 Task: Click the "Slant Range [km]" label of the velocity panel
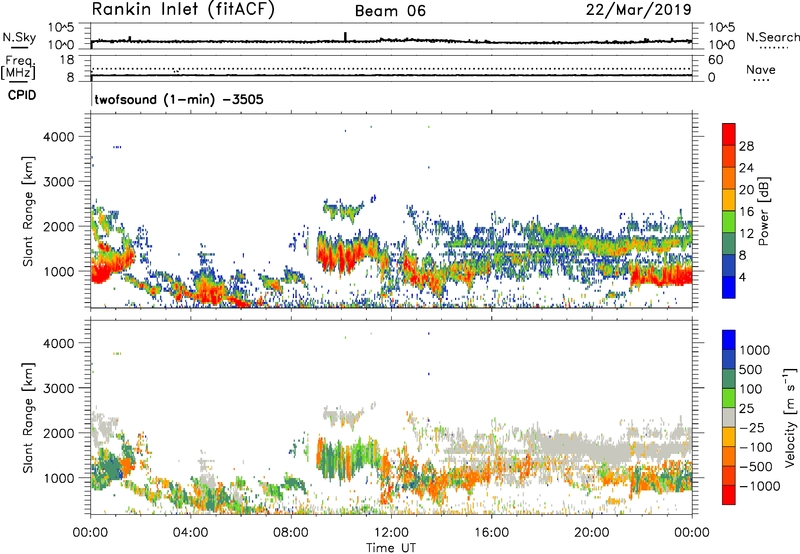click(28, 417)
